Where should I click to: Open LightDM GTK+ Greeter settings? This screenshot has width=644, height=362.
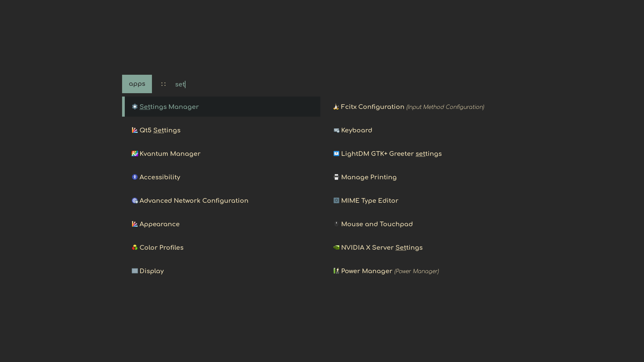[x=391, y=154]
